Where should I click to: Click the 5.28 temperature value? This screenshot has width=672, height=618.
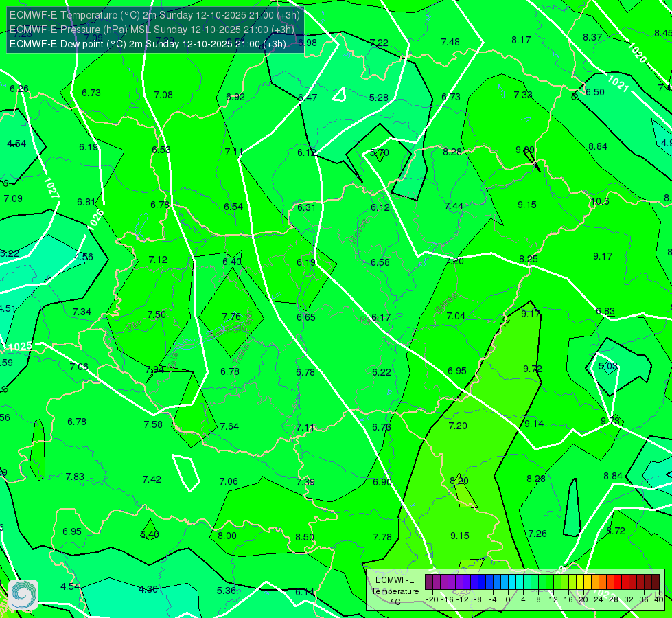coord(379,98)
